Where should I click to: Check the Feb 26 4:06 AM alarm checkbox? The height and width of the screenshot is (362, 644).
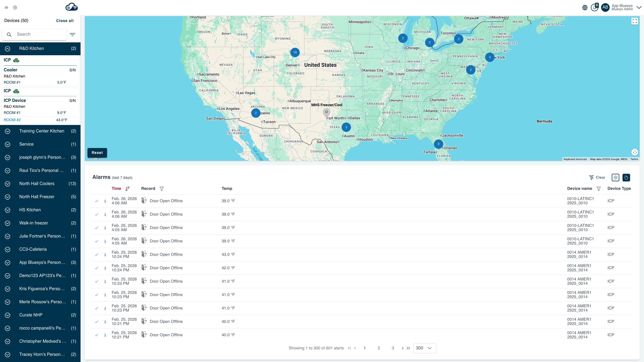[97, 201]
